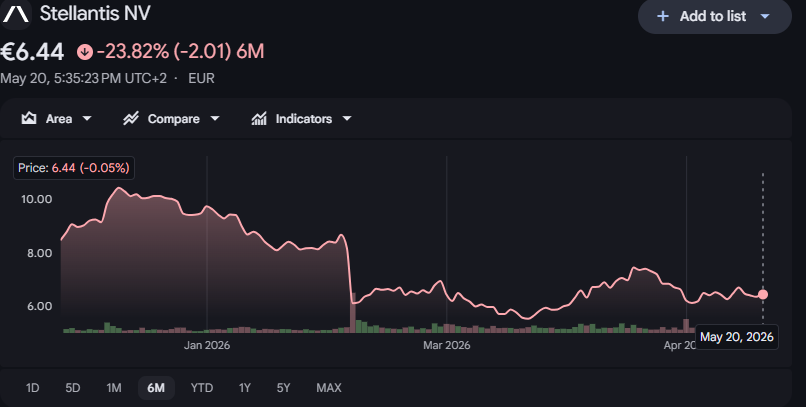Click the Stellantis NV title
The width and height of the screenshot is (806, 407).
95,13
